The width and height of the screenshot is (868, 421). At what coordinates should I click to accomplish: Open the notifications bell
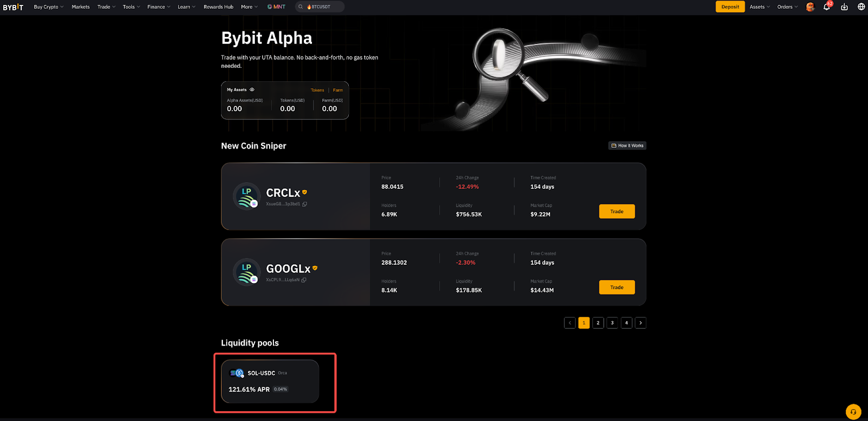(827, 7)
